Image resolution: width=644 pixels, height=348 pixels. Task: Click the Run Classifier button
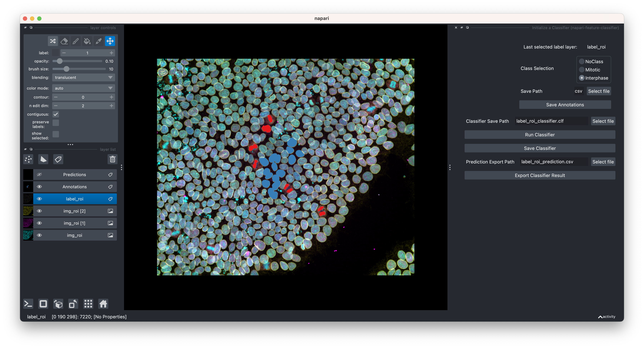point(540,135)
